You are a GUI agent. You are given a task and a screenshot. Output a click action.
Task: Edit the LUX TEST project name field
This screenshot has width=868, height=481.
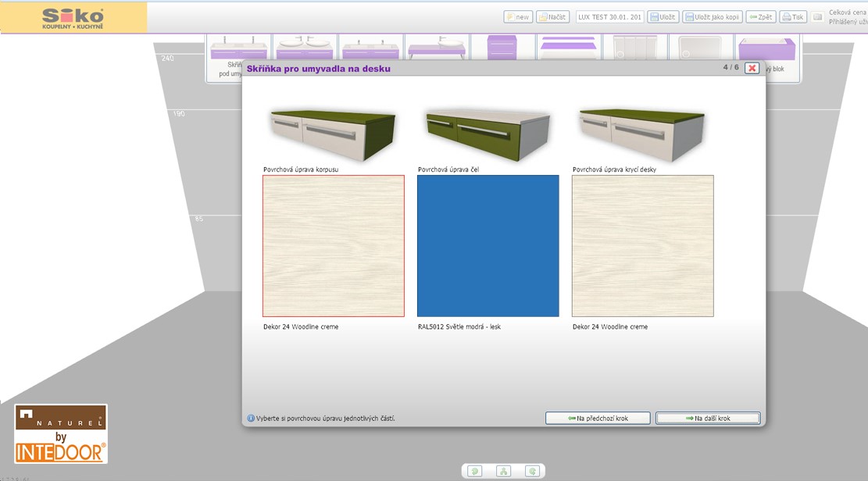point(609,17)
